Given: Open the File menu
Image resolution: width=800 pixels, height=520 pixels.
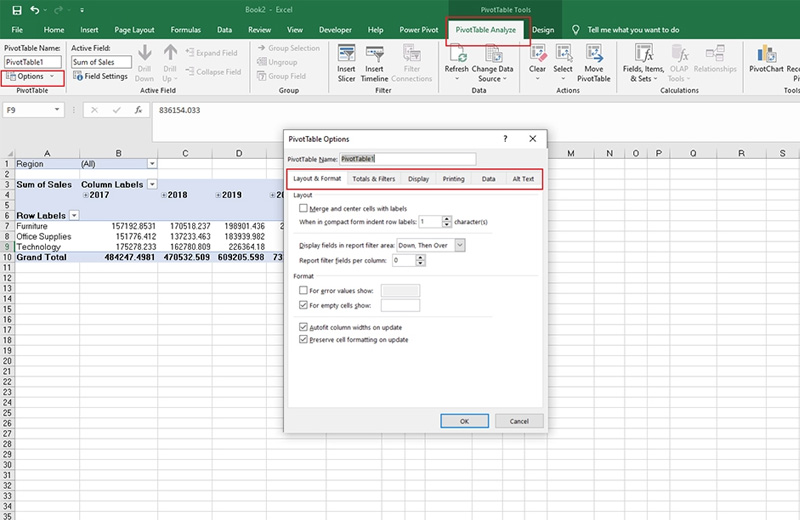Looking at the screenshot, I should click(17, 30).
